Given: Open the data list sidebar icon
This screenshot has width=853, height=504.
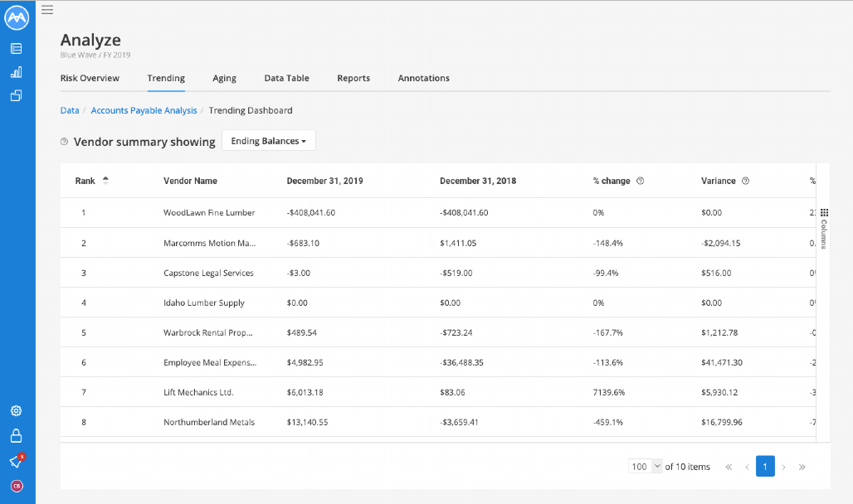Looking at the screenshot, I should click(x=17, y=48).
